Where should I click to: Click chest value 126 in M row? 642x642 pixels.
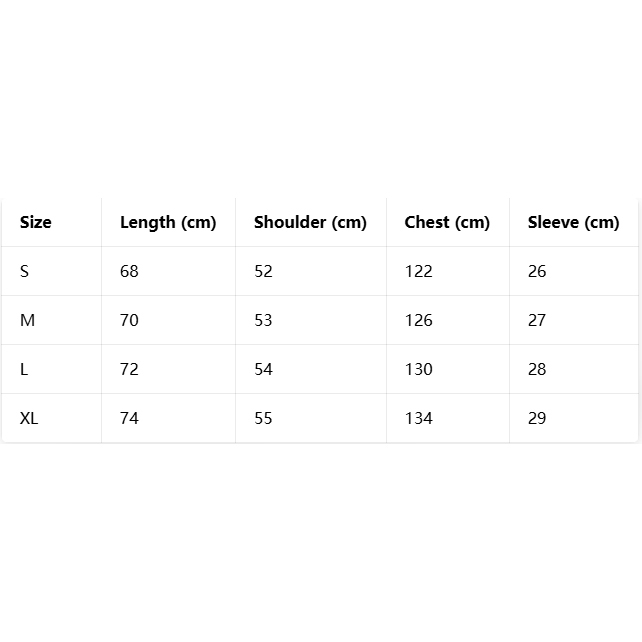[418, 320]
